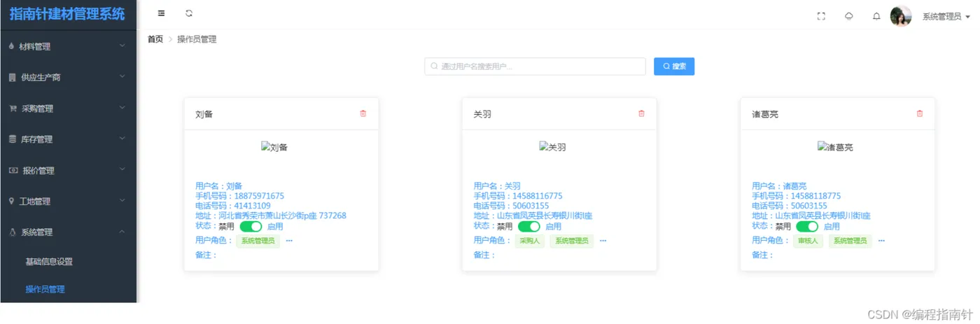
Task: Click phone number 14588118775
Action: pos(816,196)
